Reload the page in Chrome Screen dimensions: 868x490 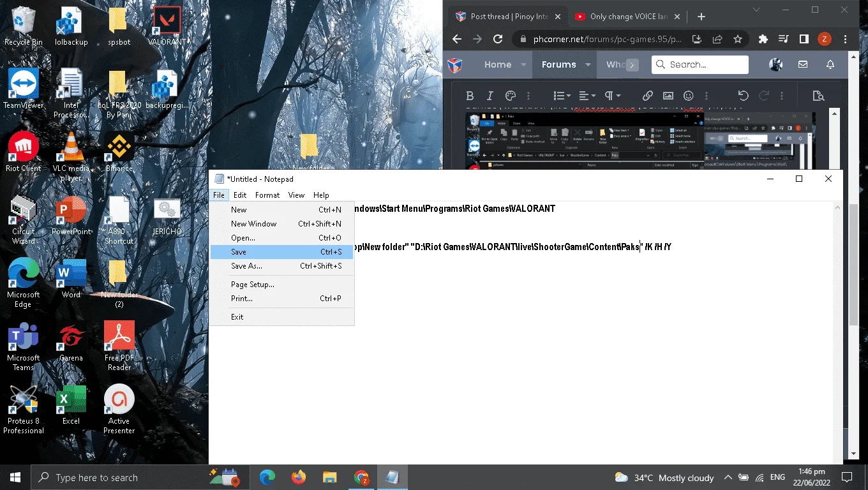tap(498, 39)
